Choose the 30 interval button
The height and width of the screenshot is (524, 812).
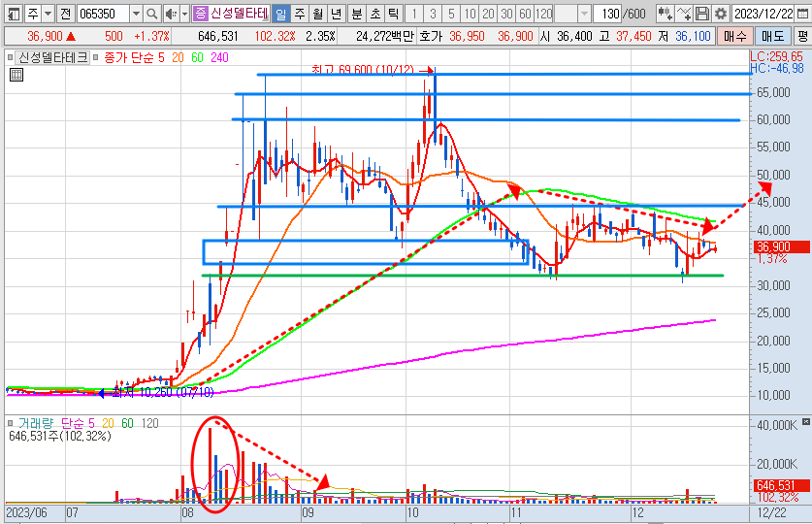pos(507,14)
